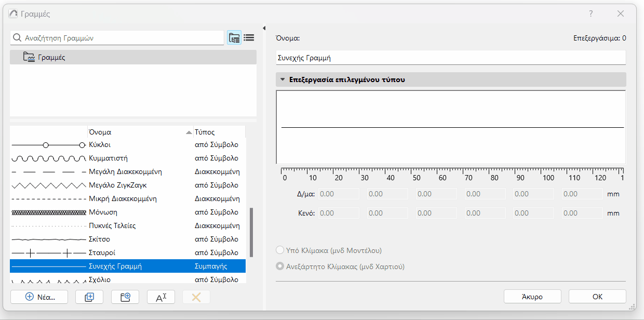Click the new folder icon button
This screenshot has height=320, width=644.
tap(125, 297)
